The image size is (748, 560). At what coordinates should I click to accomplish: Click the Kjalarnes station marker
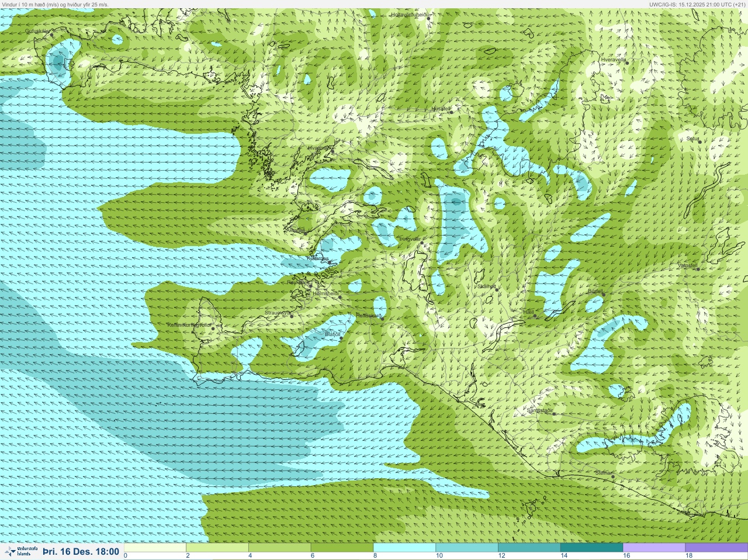coord(330,262)
